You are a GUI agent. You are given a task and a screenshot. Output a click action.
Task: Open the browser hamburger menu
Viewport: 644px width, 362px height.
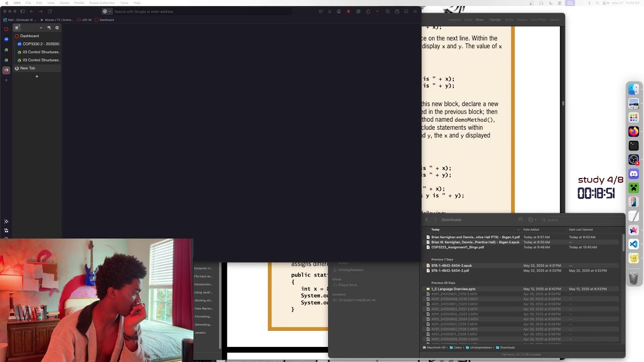point(415,11)
